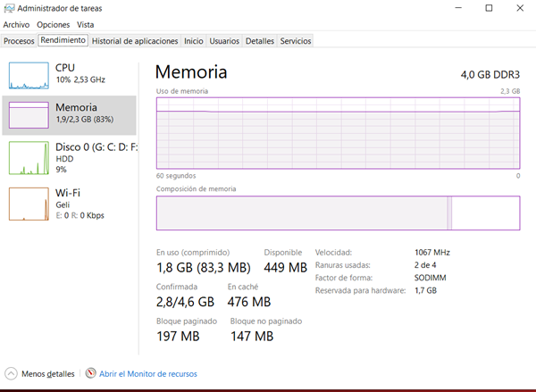Click the Composición de memoria bar

click(338, 213)
